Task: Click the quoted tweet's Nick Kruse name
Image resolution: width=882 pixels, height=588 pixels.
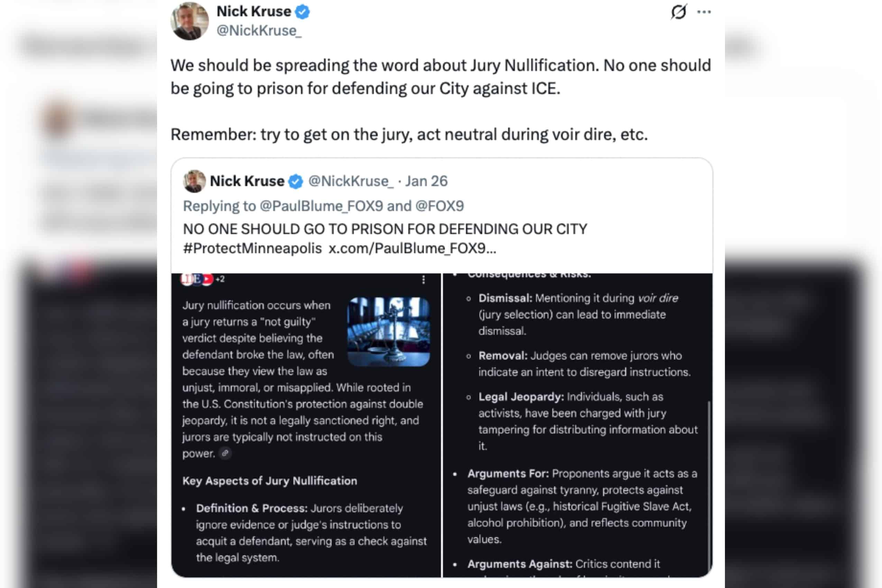Action: [x=247, y=181]
